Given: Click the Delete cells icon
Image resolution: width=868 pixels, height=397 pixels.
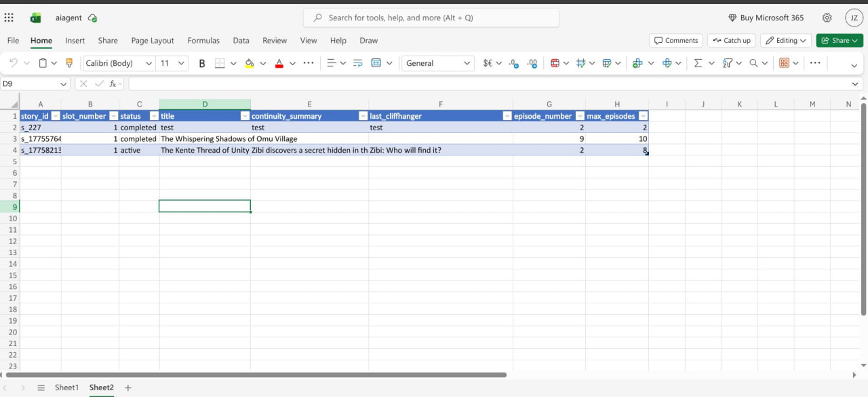Looking at the screenshot, I should [667, 63].
